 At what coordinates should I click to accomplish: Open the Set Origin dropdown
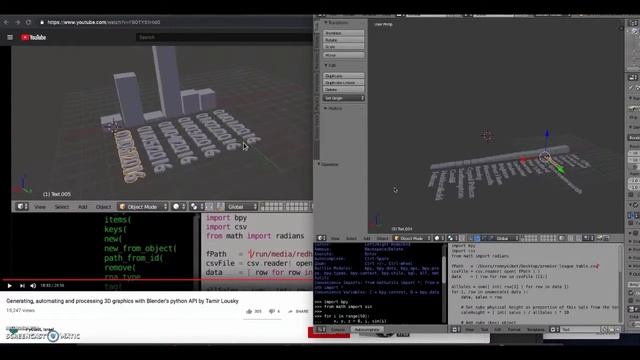[344, 98]
